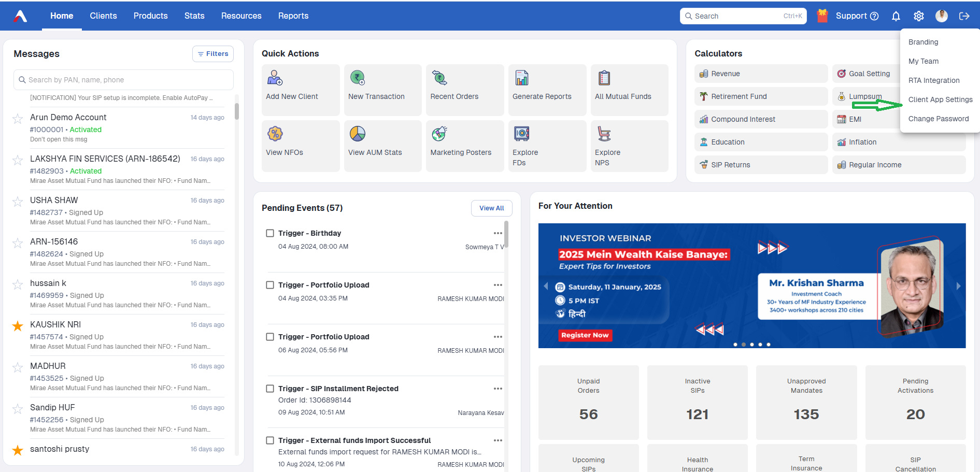The height and width of the screenshot is (472, 980).
Task: Check the SIP Installment Rejected event
Action: (270, 389)
